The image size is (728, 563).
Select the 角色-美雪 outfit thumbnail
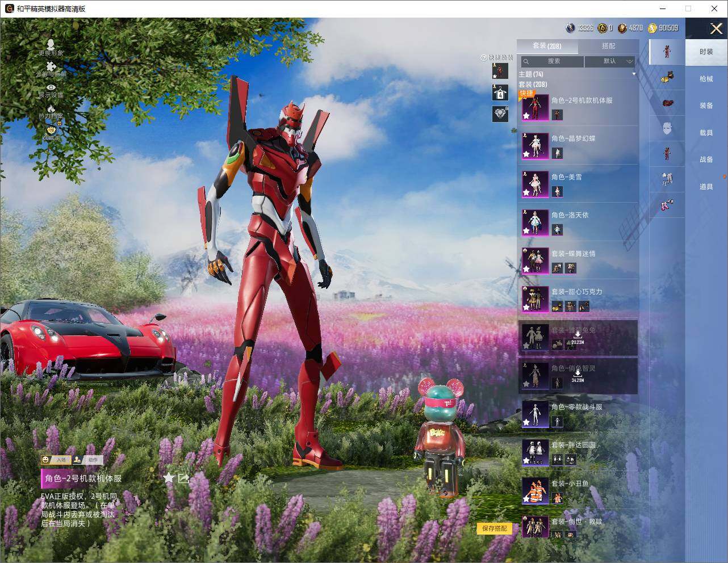535,184
